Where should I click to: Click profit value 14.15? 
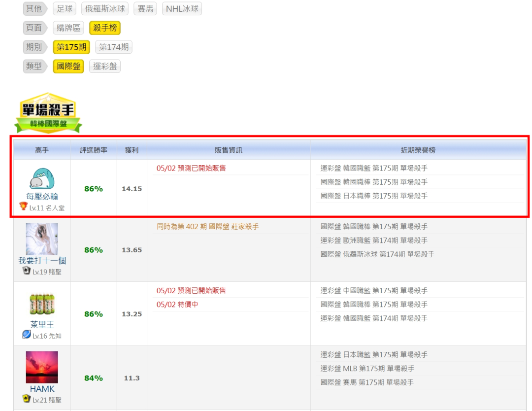pos(132,189)
